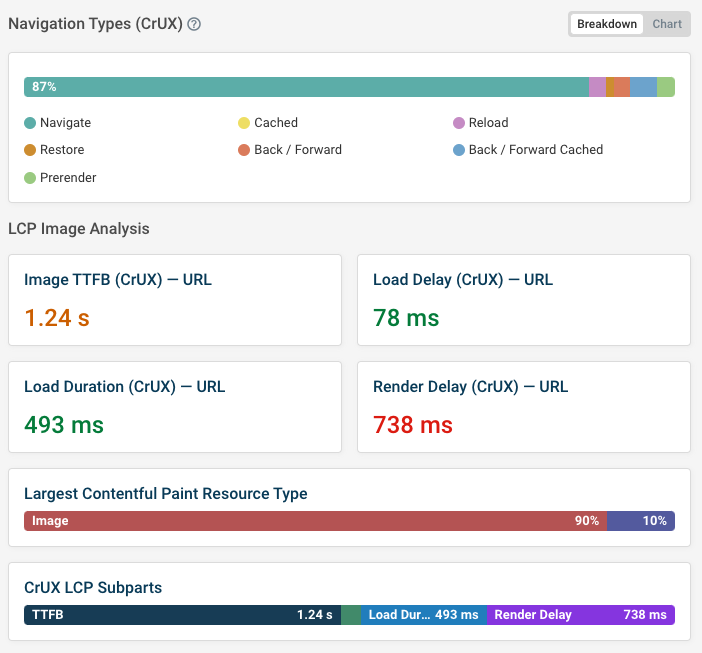This screenshot has width=702, height=653.
Task: Click the 1.24 s Image TTFB value
Action: (57, 318)
